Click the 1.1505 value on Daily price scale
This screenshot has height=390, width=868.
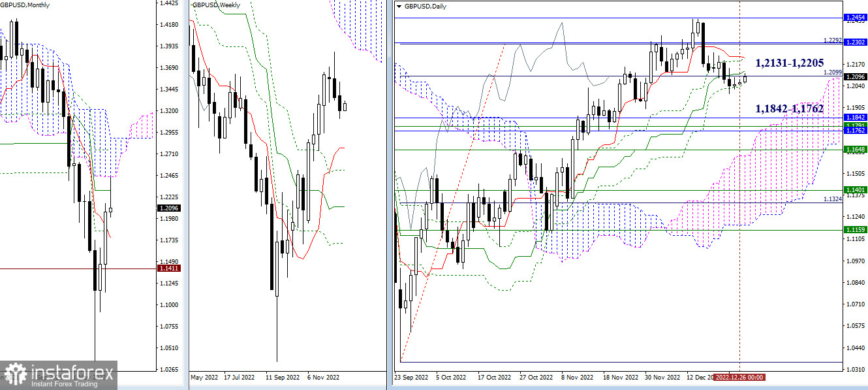855,173
